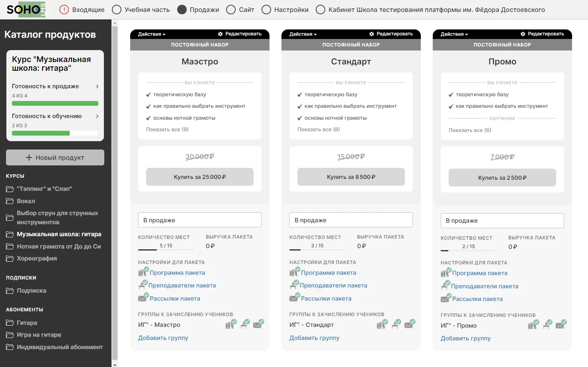588x367 pixels.
Task: Click the 5 / 15 seats progress bar
Action: (x=166, y=250)
